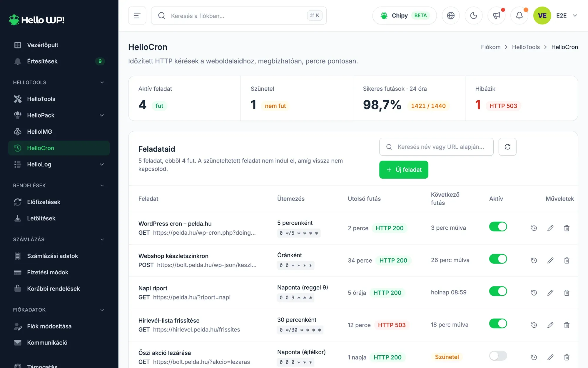Screen dimensions: 588x368
Task: Edit the Hírlevél-lista frissítése task
Action: click(550, 325)
